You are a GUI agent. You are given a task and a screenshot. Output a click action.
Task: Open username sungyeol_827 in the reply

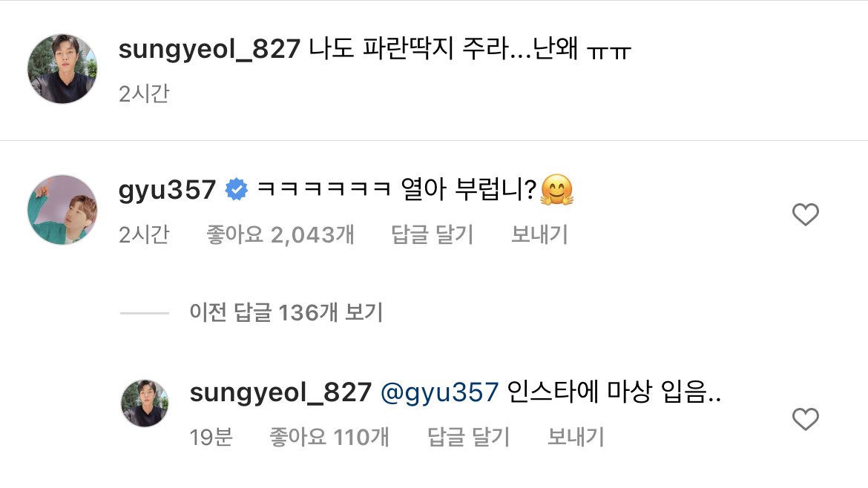280,393
